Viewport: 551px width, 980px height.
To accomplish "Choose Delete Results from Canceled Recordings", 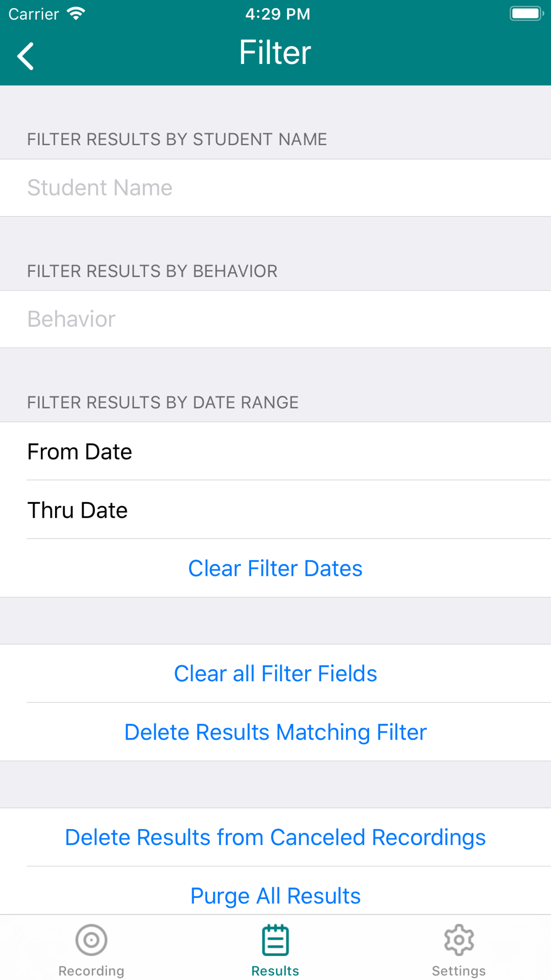I will tap(275, 837).
